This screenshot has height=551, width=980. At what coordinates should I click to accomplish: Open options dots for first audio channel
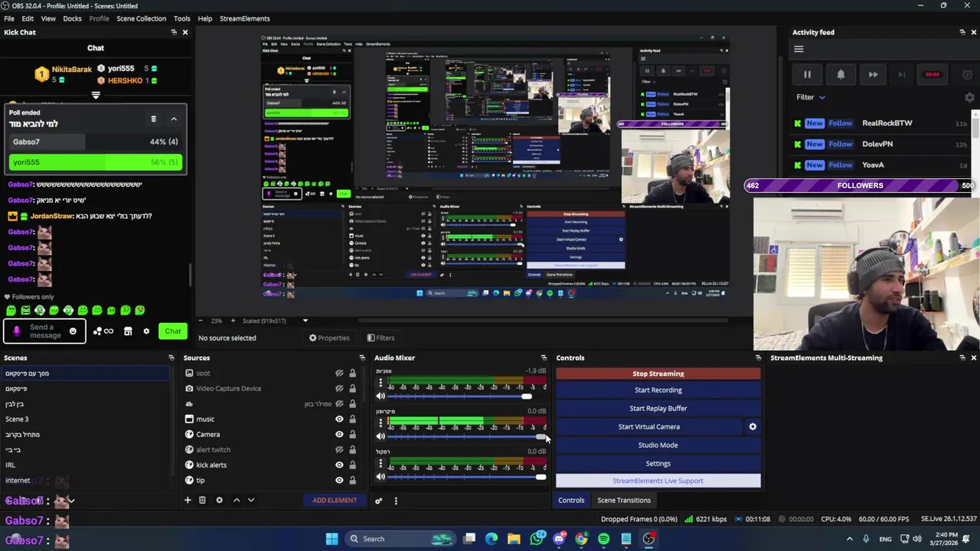381,382
